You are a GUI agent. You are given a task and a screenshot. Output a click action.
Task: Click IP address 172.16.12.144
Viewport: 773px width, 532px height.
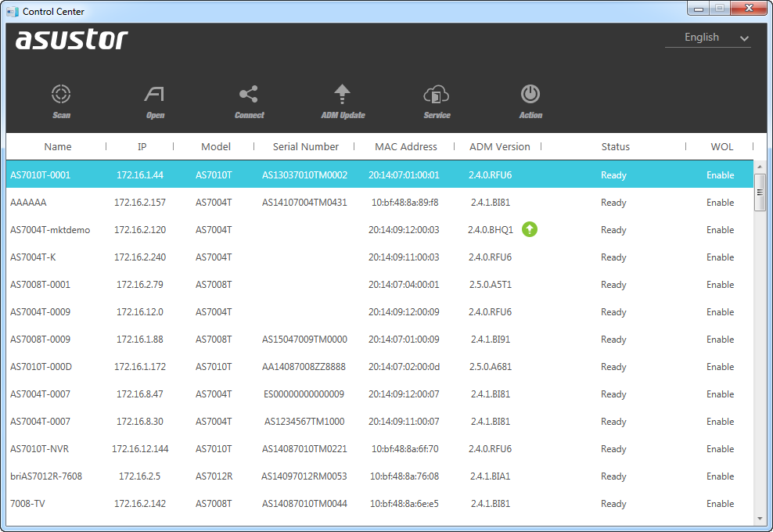coord(140,448)
